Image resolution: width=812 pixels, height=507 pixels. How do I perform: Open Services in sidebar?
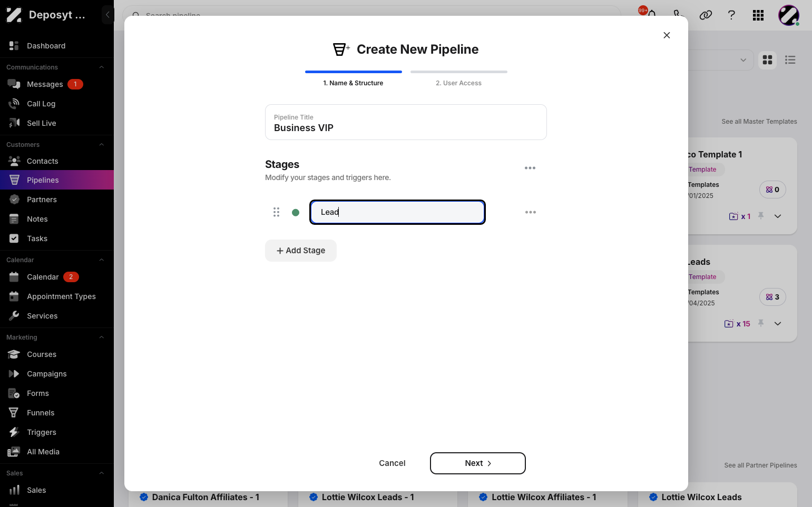point(57,316)
